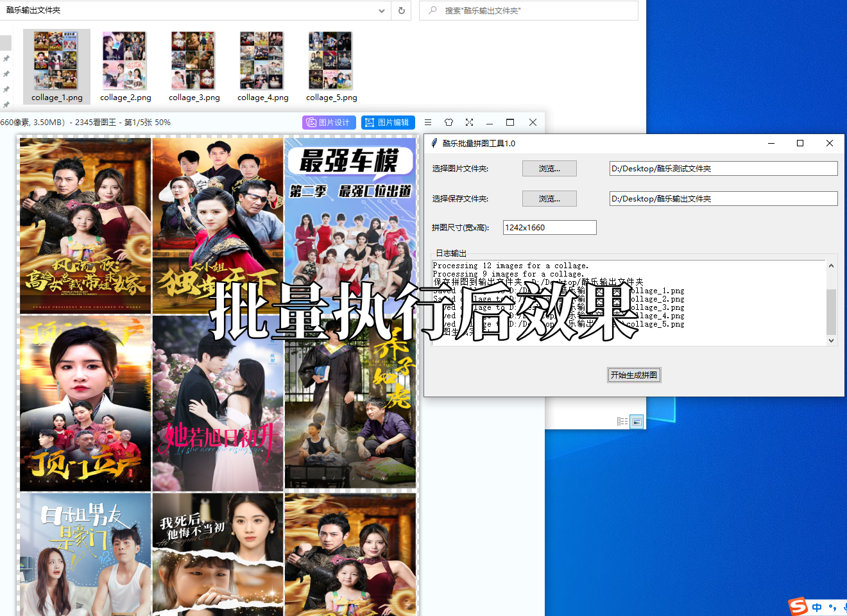Open the 图片编辑 tool in the viewer toolbar
Screen dimensions: 847x616
(x=388, y=122)
